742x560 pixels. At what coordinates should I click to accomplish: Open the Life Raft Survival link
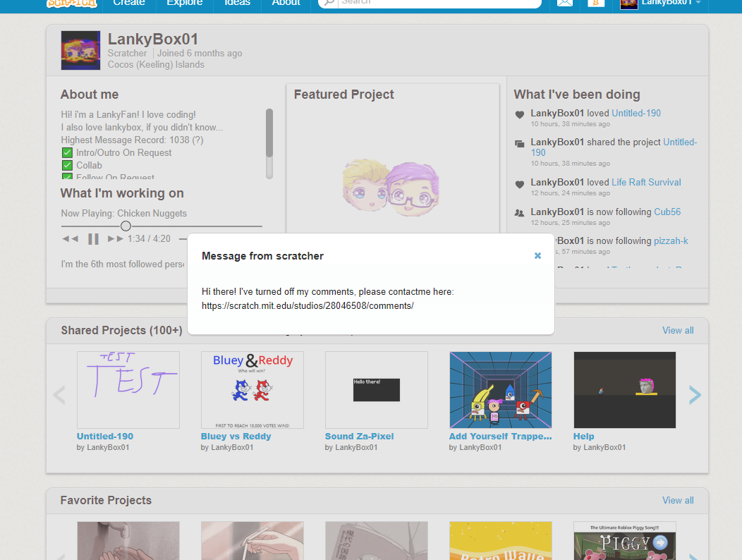646,182
